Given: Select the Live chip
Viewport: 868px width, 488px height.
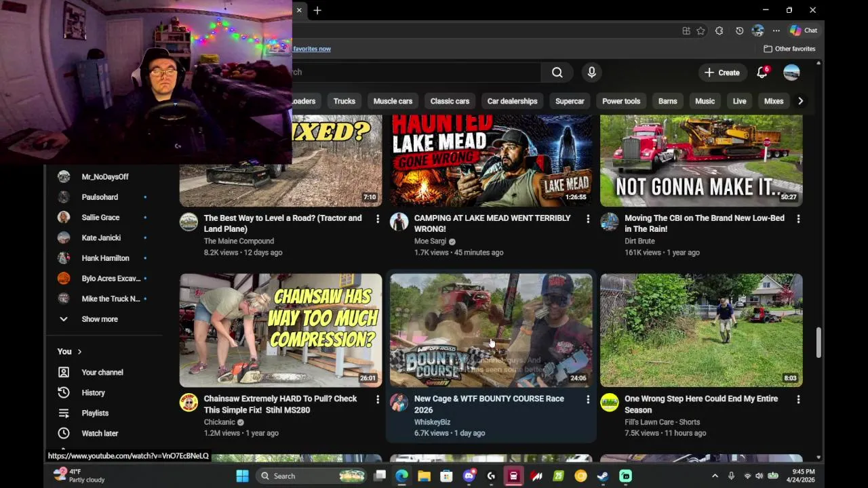Looking at the screenshot, I should point(739,101).
